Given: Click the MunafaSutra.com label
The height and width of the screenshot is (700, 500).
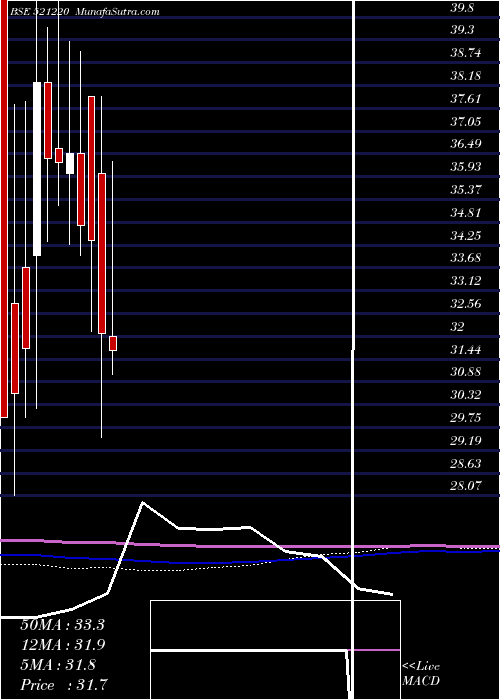Looking at the screenshot, I should click(117, 12).
